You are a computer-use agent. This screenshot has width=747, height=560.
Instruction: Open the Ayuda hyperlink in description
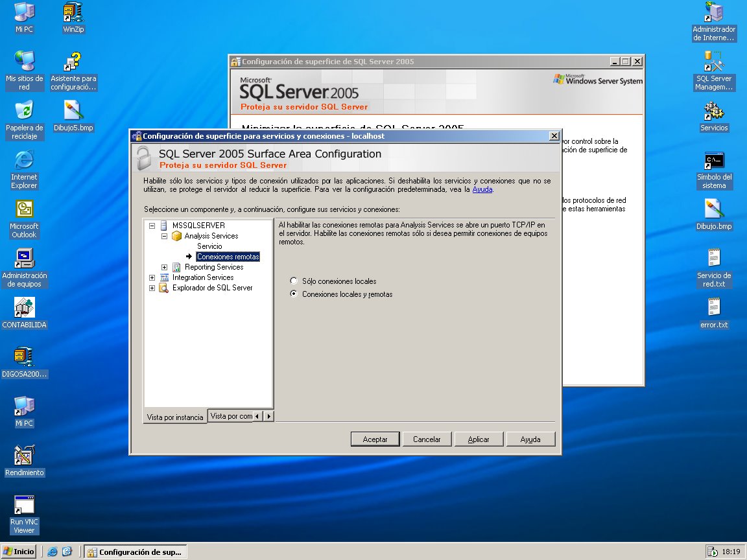coord(482,189)
